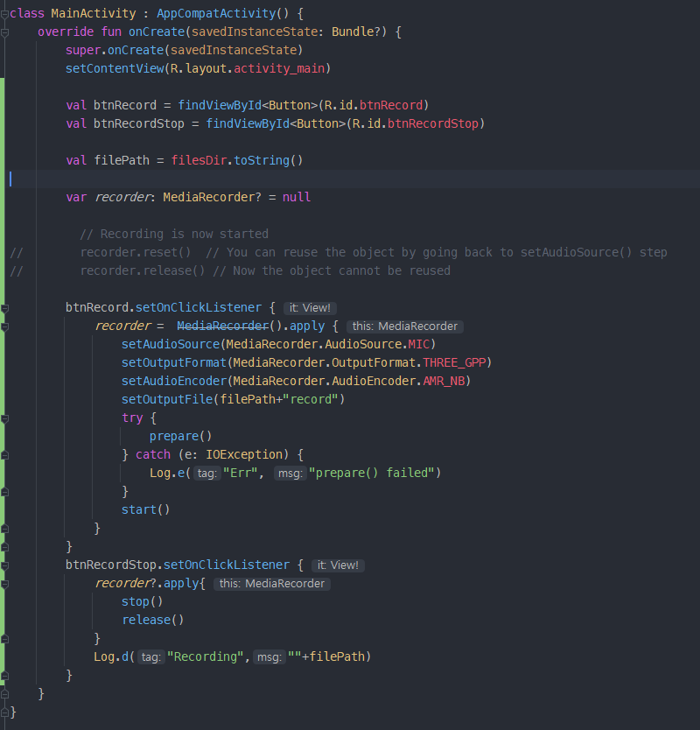Click the "prepare() failed" string literal
This screenshot has height=730, width=700.
(372, 473)
